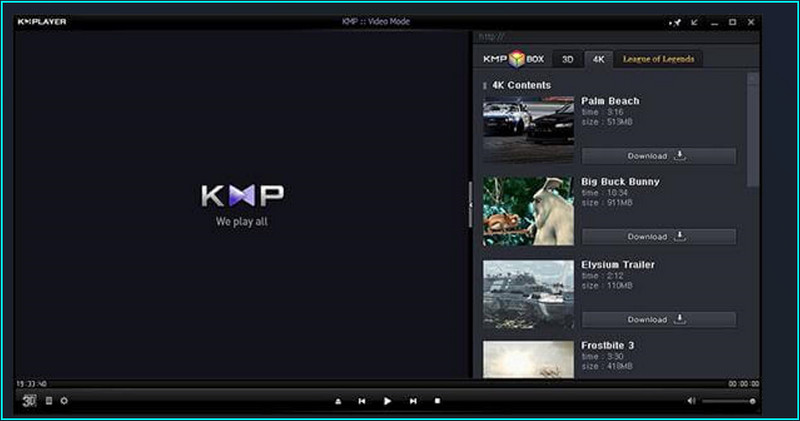Open the League of Legends tab
Screen dimensions: 800x421
tap(658, 59)
